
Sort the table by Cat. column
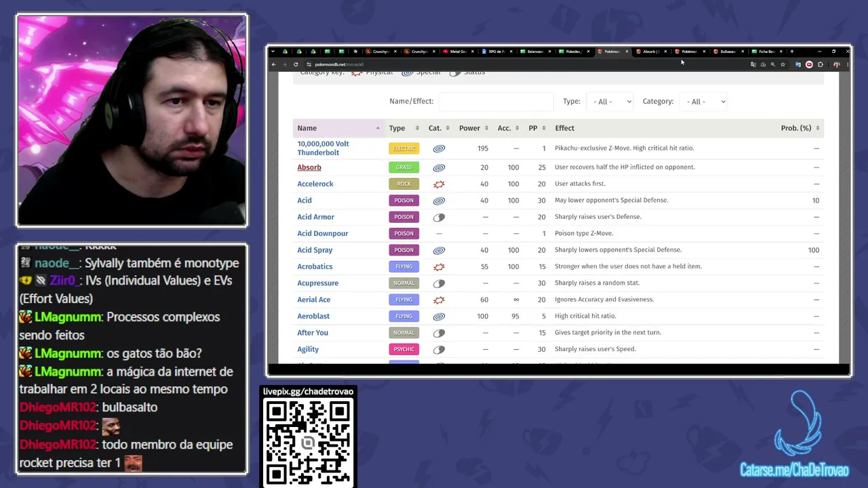click(439, 128)
